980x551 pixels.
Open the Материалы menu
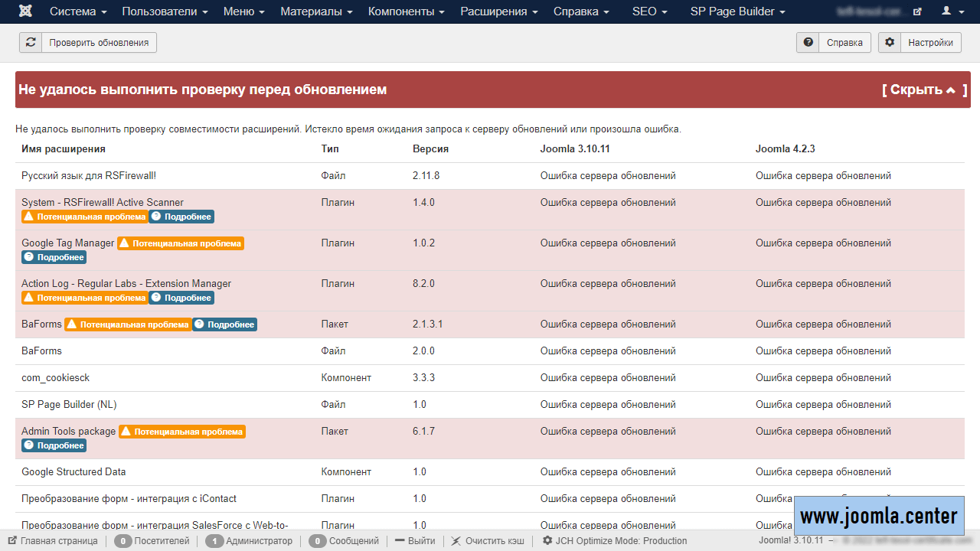316,11
